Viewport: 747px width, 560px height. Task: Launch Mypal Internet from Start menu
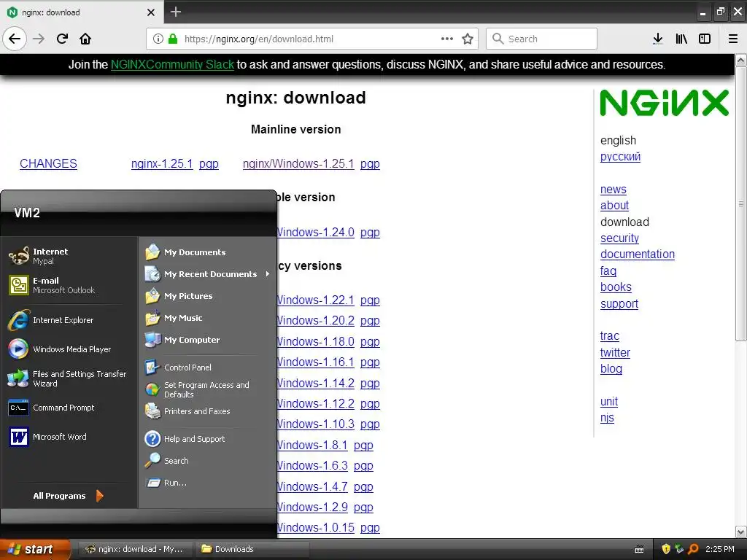pos(69,256)
